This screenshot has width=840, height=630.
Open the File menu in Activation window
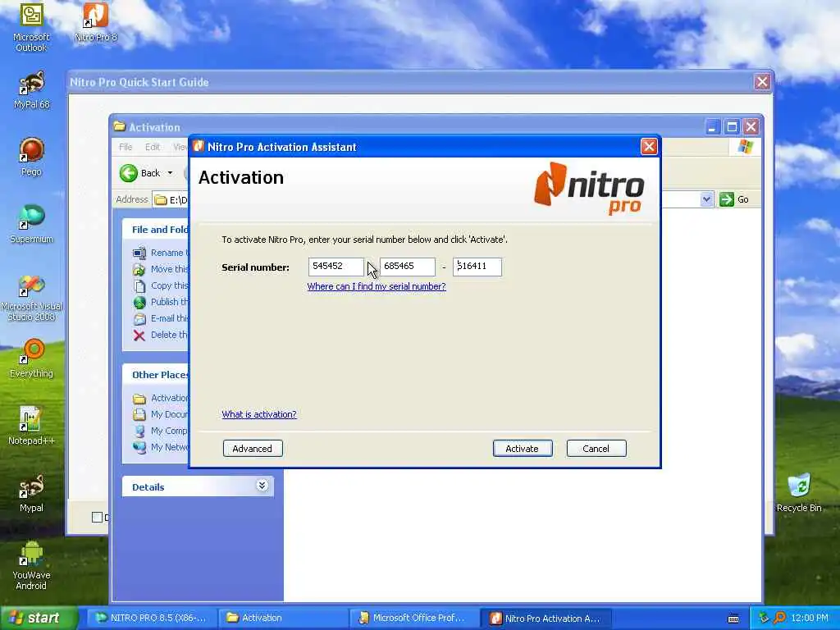pos(126,147)
